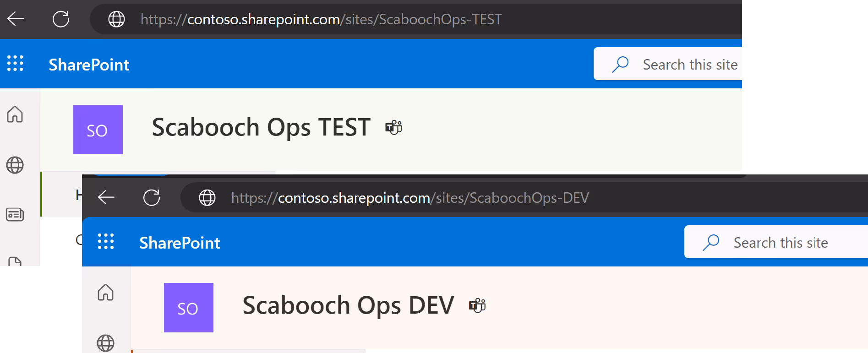Image resolution: width=868 pixels, height=353 pixels.
Task: Click the SO logo of Scabooch Ops DEV
Action: (x=189, y=308)
